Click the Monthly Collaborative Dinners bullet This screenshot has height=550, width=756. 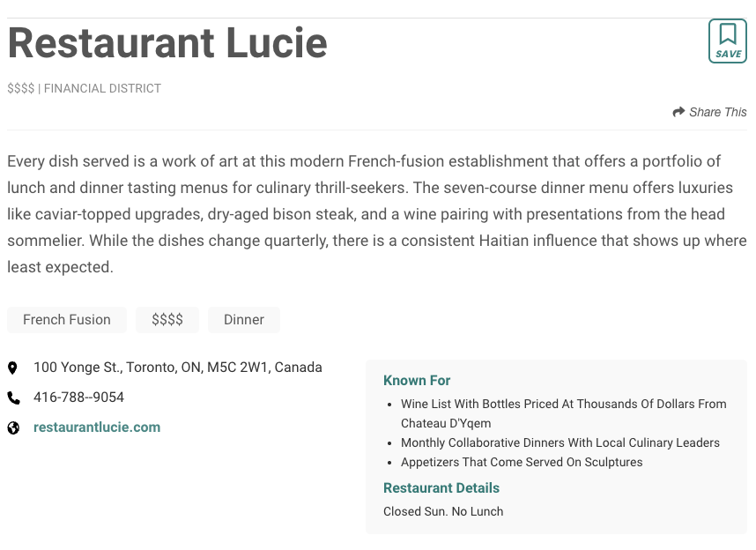point(560,442)
